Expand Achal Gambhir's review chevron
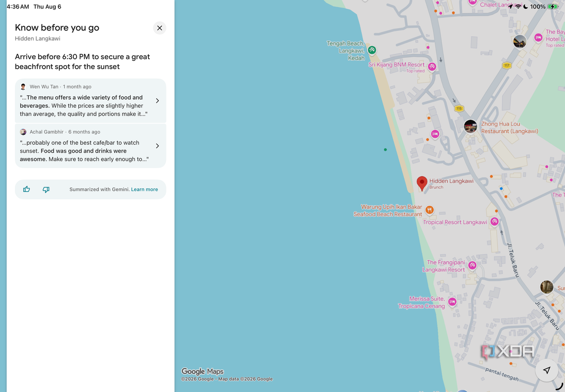The image size is (565, 392). [158, 146]
